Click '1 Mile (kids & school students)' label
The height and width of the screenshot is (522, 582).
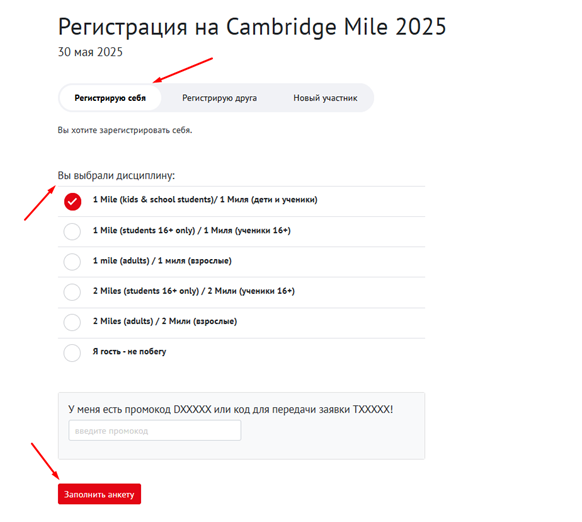[x=205, y=200]
